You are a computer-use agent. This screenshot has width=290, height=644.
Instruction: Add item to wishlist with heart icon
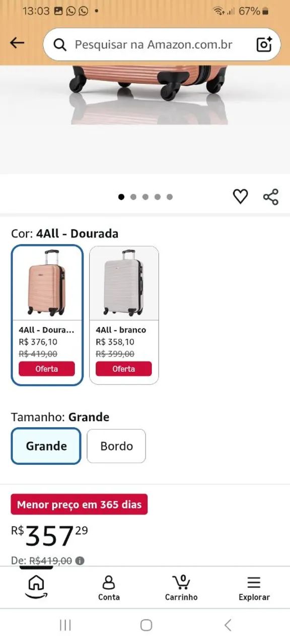[x=240, y=196]
